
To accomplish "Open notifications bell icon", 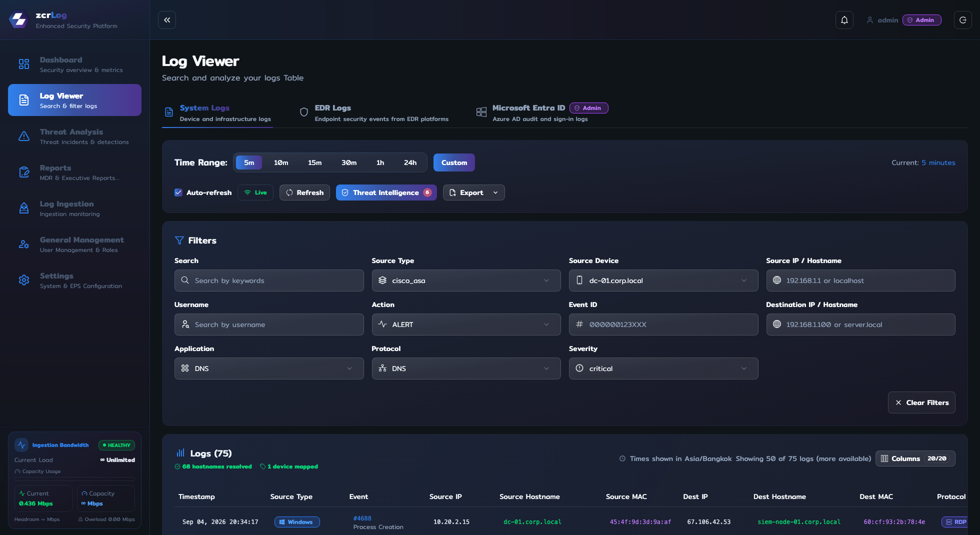I will (844, 20).
